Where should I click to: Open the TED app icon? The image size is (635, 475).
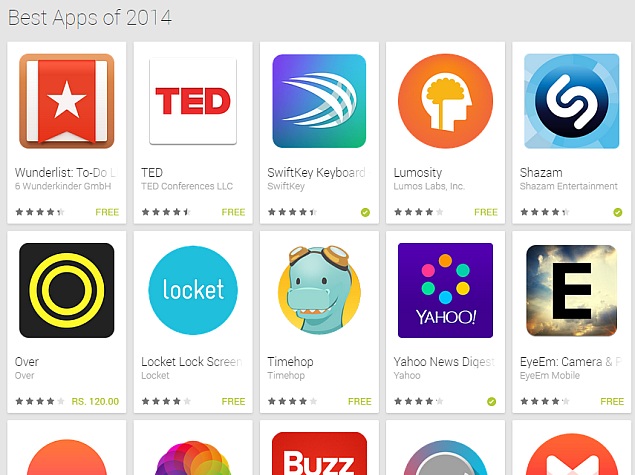(x=193, y=101)
